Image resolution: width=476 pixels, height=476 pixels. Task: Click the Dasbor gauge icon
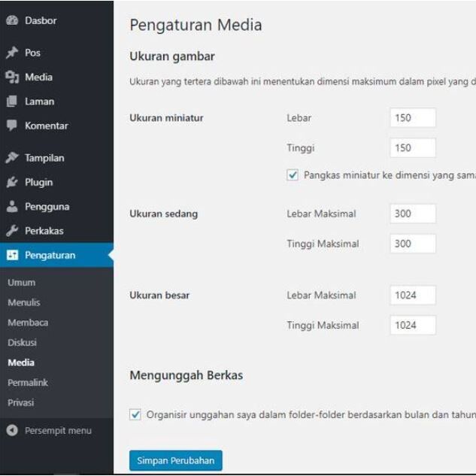(12, 20)
